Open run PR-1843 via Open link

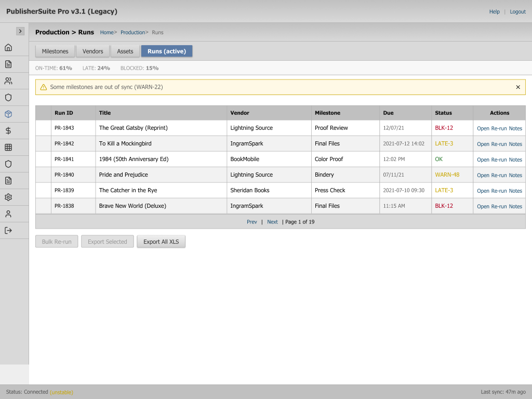click(x=483, y=128)
